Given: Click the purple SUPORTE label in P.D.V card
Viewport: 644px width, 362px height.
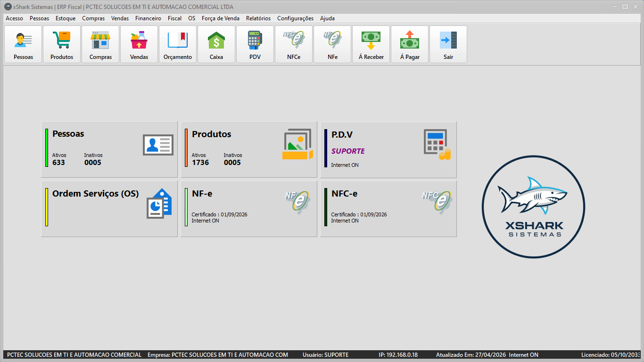Looking at the screenshot, I should [x=348, y=151].
